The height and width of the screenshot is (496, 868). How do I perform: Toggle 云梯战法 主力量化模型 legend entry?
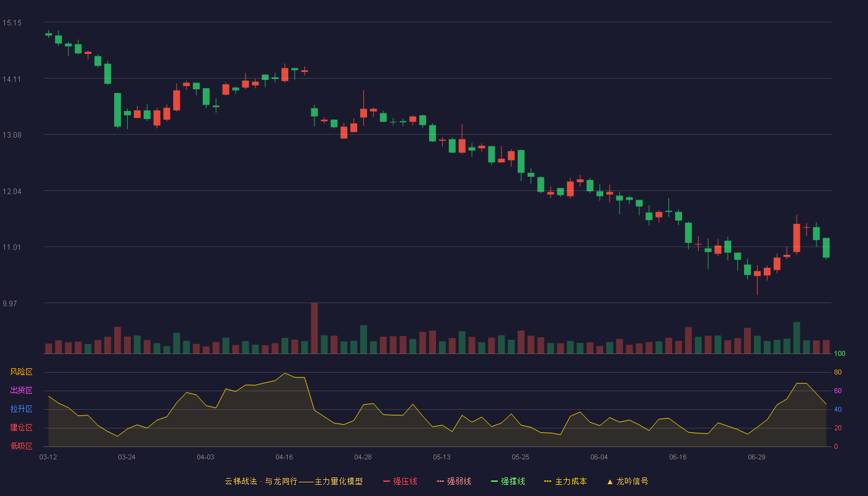click(x=293, y=481)
